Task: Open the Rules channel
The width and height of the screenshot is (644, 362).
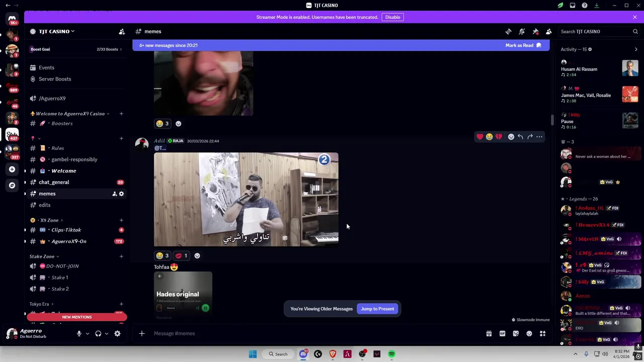Action: tap(75, 148)
